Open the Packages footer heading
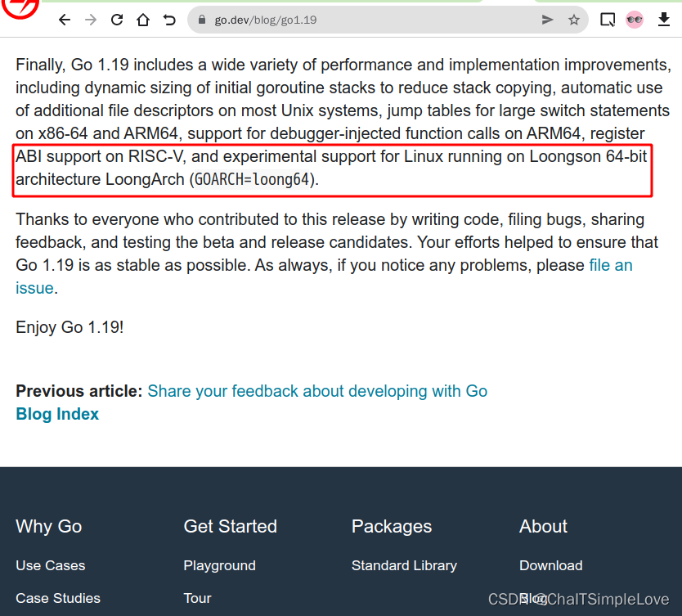Viewport: 682px width, 616px height. click(x=392, y=526)
